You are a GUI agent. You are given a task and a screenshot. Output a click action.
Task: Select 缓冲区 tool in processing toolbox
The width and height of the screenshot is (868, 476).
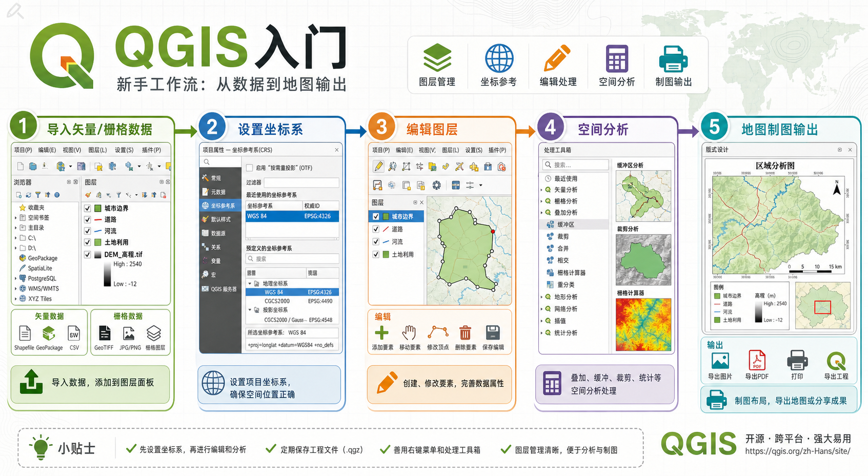pyautogui.click(x=574, y=224)
